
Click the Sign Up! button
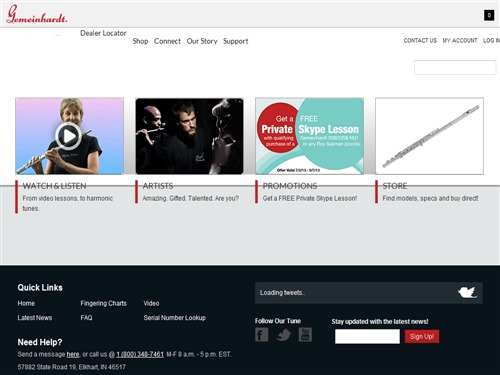422,336
